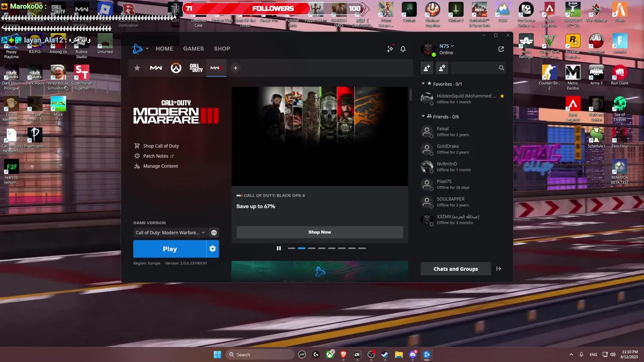The image size is (644, 362).
Task: Open the SHOP tab
Action: [222, 49]
